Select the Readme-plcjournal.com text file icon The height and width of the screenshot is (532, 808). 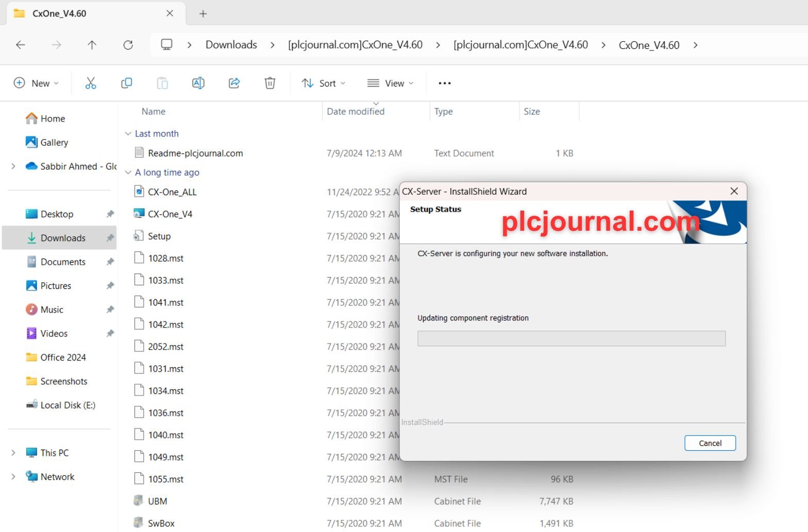[139, 152]
